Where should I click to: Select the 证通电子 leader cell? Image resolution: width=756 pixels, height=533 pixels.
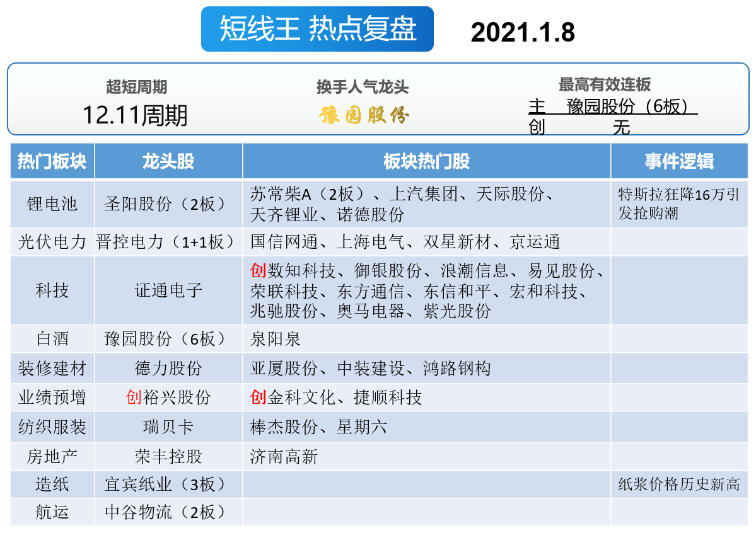point(168,290)
